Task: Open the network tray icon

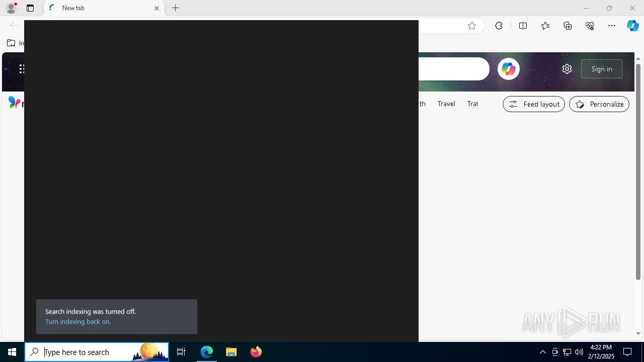Action: tap(567, 352)
